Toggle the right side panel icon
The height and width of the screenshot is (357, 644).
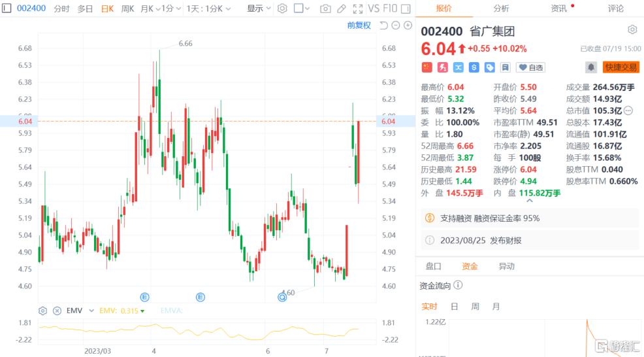click(407, 8)
